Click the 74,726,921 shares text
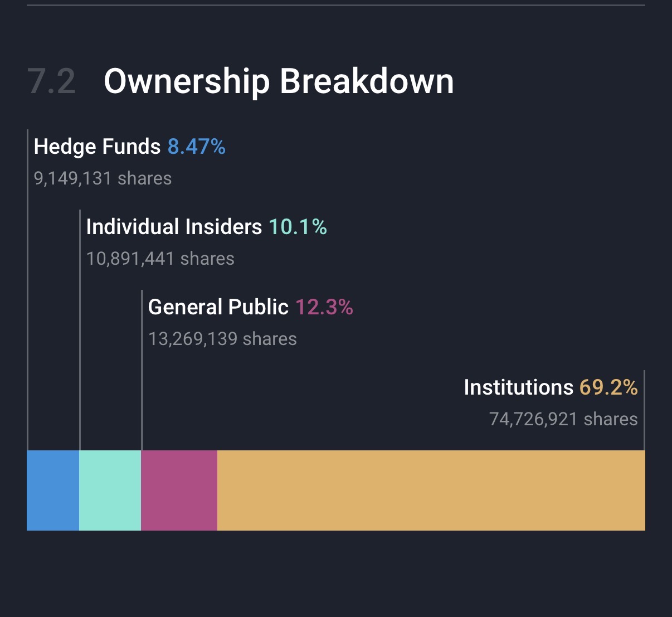 (563, 419)
